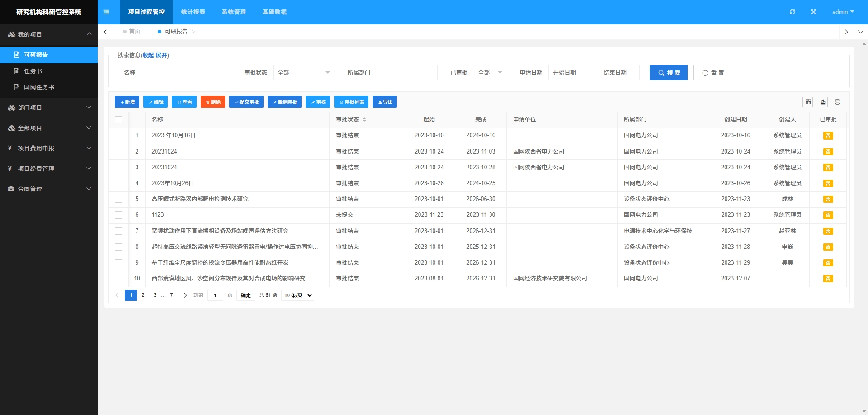Tick the checkbox for row 5
Image resolution: width=868 pixels, height=415 pixels.
click(118, 199)
